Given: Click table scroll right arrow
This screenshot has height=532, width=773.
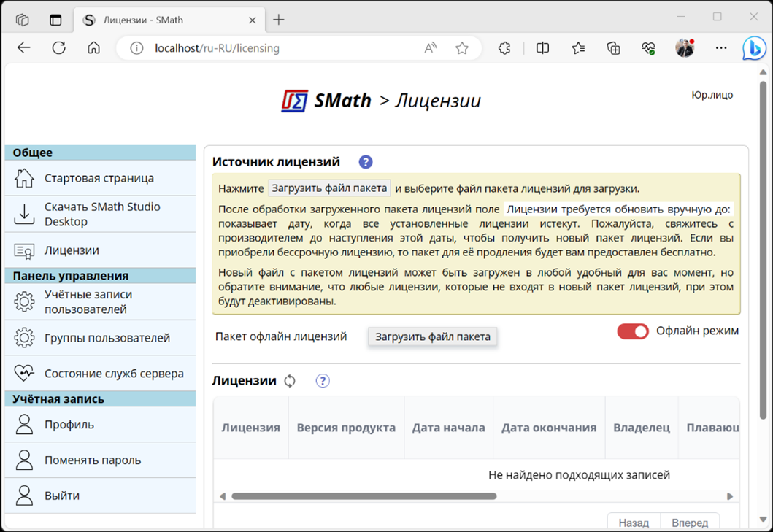Looking at the screenshot, I should (x=730, y=496).
